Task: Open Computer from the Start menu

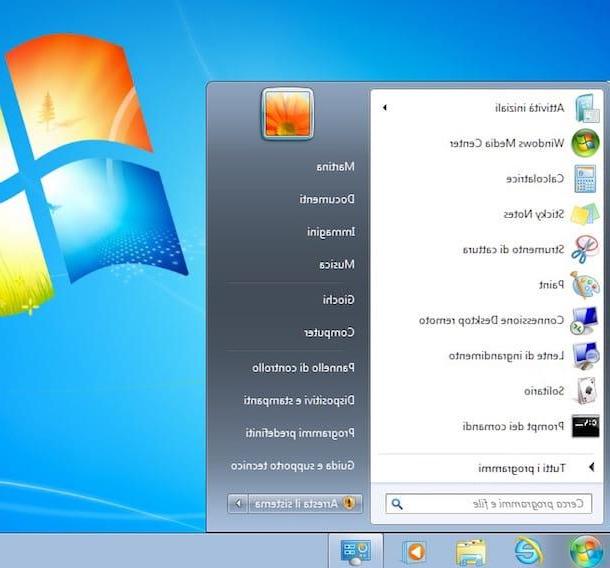Action: tap(329, 333)
